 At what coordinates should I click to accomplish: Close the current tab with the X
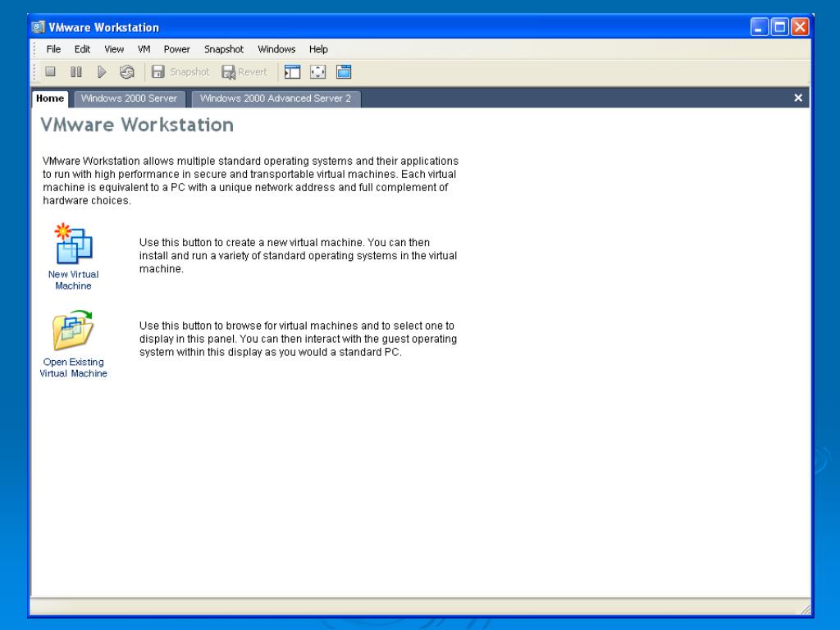797,98
